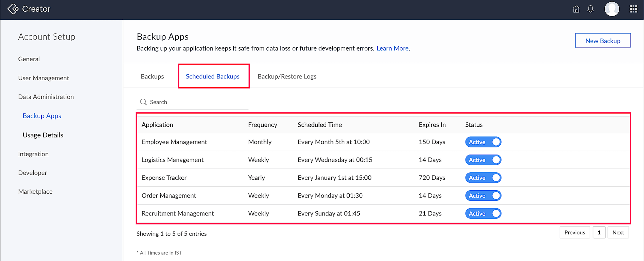The image size is (644, 261).
Task: Select page 1 in pagination
Action: pos(599,233)
